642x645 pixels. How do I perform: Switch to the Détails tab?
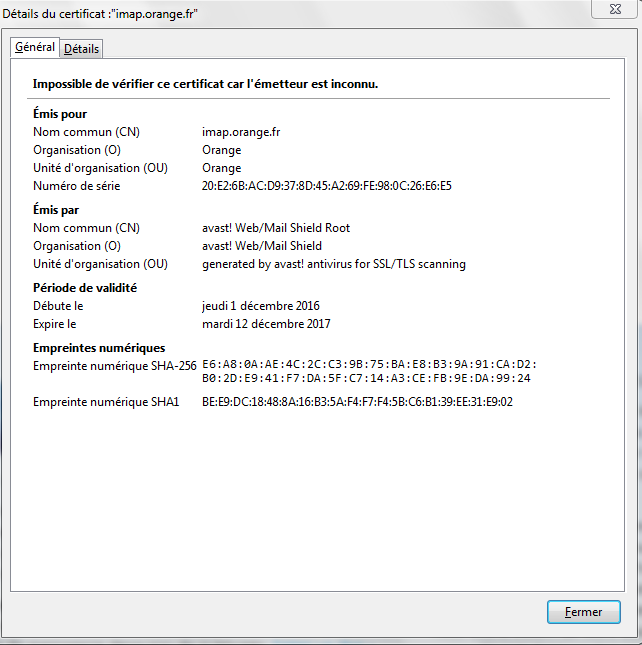tap(81, 49)
